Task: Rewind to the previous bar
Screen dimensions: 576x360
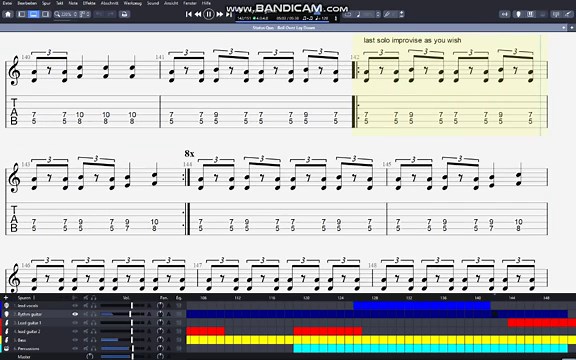Action: tap(198, 14)
